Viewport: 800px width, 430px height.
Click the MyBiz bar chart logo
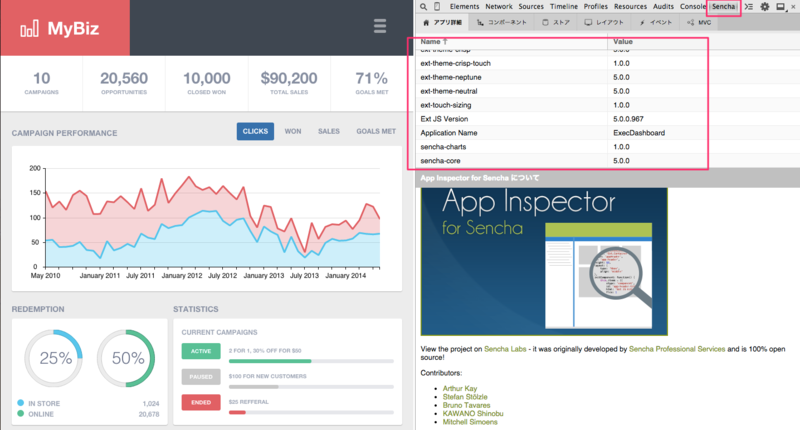click(x=30, y=29)
